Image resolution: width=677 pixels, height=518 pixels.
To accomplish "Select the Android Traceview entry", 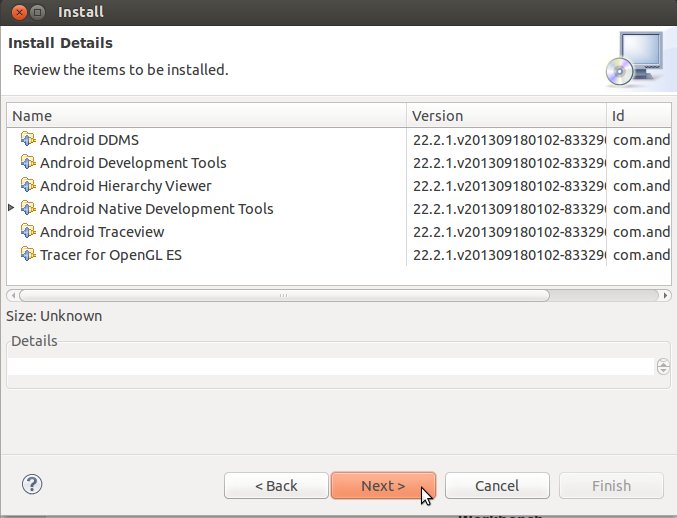I will pos(102,232).
